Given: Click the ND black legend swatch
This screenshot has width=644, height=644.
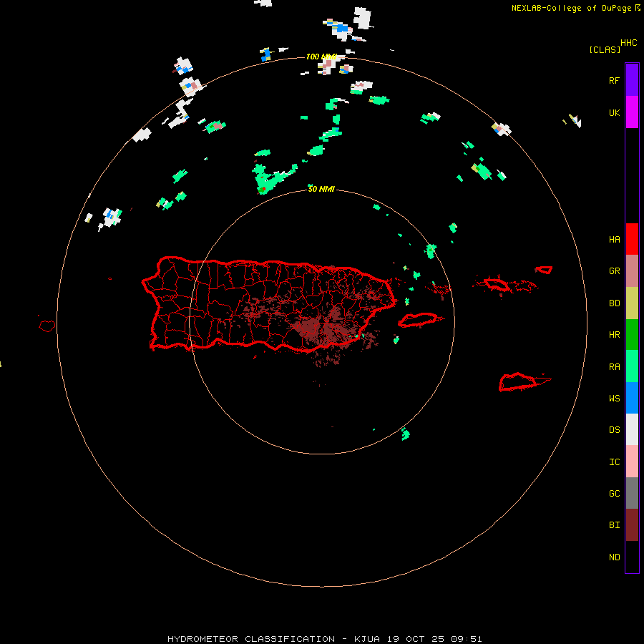Looking at the screenshot, I should coord(632,557).
